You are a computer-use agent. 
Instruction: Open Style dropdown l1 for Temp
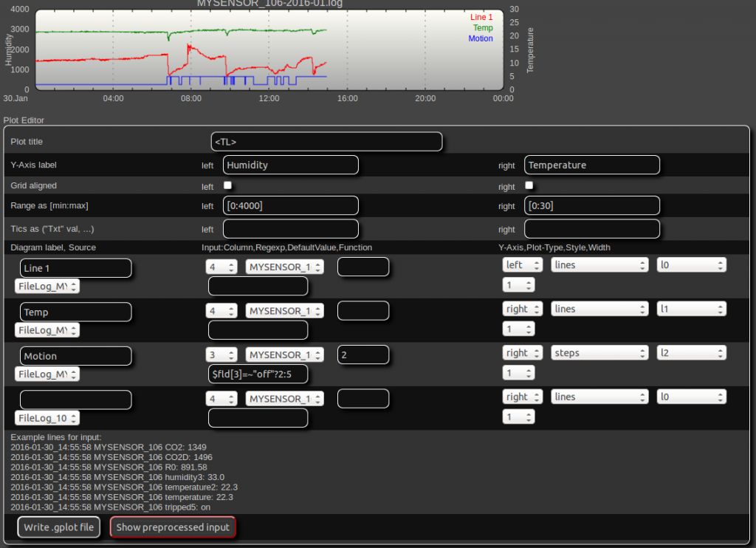coord(691,309)
